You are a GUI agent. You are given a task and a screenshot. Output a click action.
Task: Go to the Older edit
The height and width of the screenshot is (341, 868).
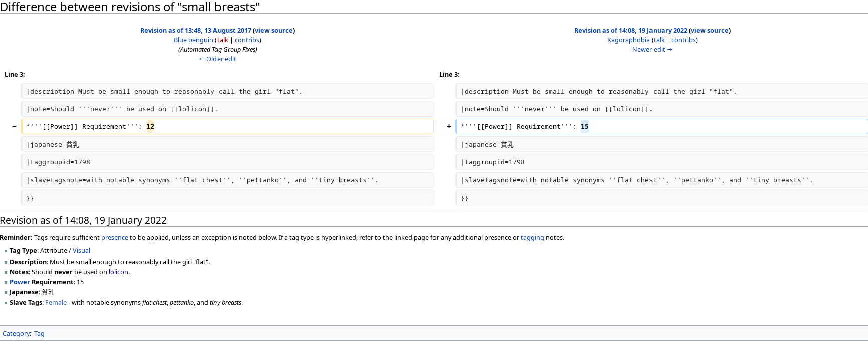pos(218,59)
